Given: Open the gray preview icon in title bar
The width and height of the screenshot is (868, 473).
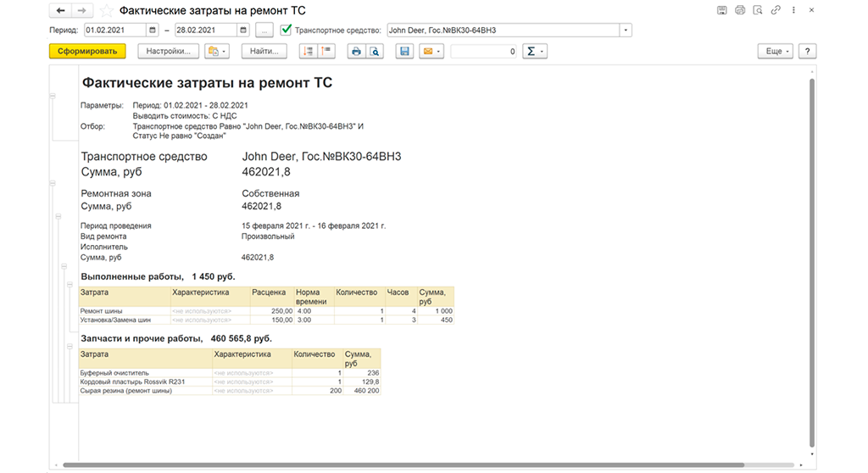Looking at the screenshot, I should point(758,10).
